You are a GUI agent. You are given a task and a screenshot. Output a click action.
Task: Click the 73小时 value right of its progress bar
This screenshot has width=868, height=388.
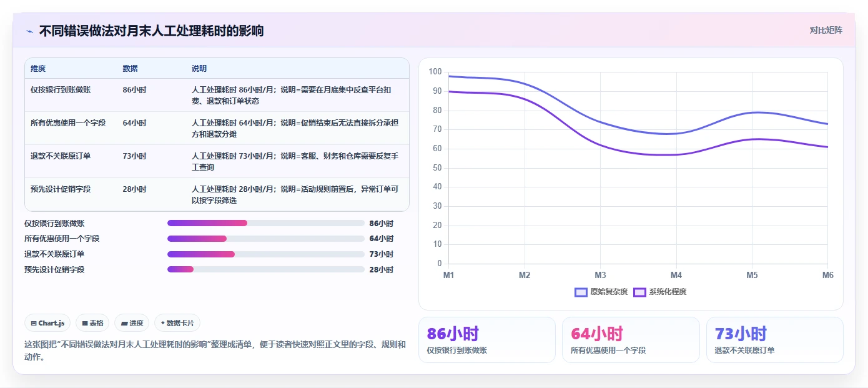click(x=382, y=254)
